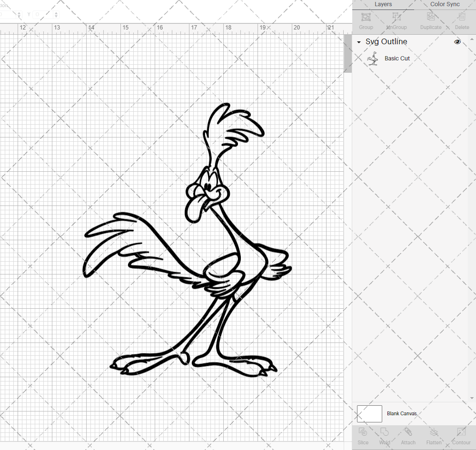Image resolution: width=476 pixels, height=450 pixels.
Task: Collapse the Svg Outline group
Action: click(359, 42)
